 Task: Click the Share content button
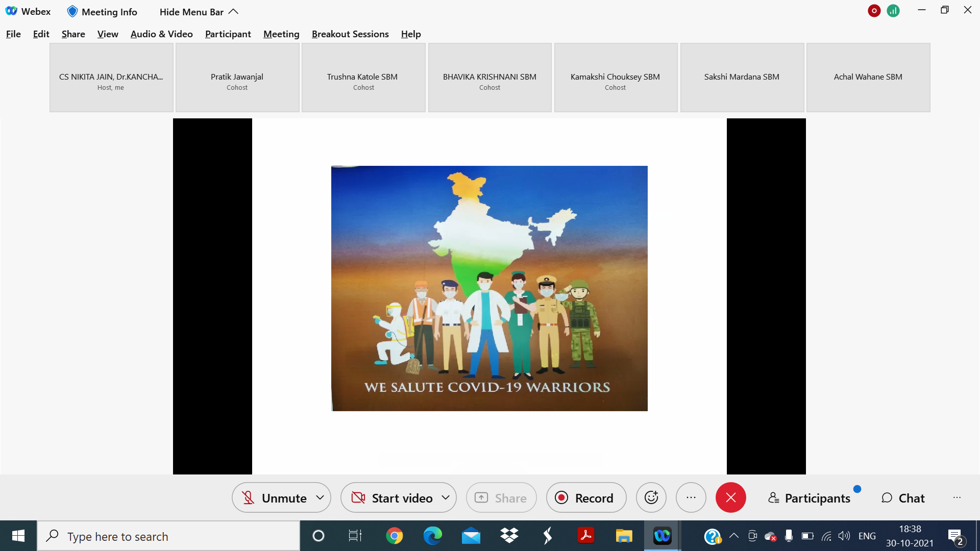coord(501,498)
